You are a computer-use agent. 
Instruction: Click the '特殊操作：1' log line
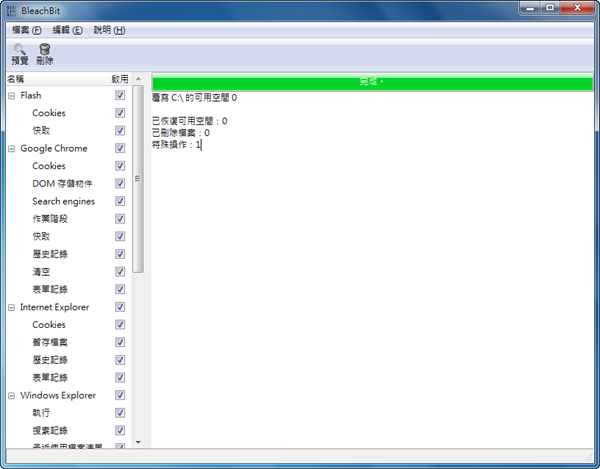[176, 145]
